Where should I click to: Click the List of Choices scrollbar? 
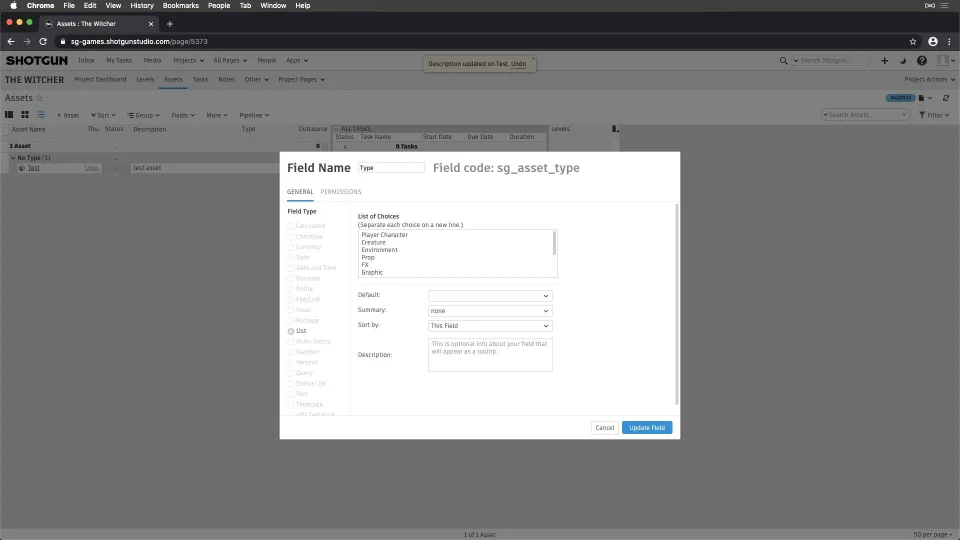pos(554,244)
